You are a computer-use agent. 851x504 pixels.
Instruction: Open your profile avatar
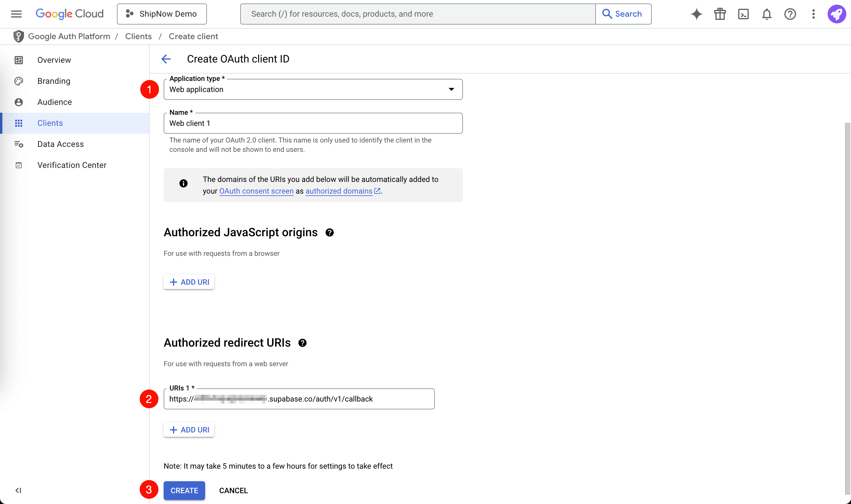pyautogui.click(x=837, y=14)
